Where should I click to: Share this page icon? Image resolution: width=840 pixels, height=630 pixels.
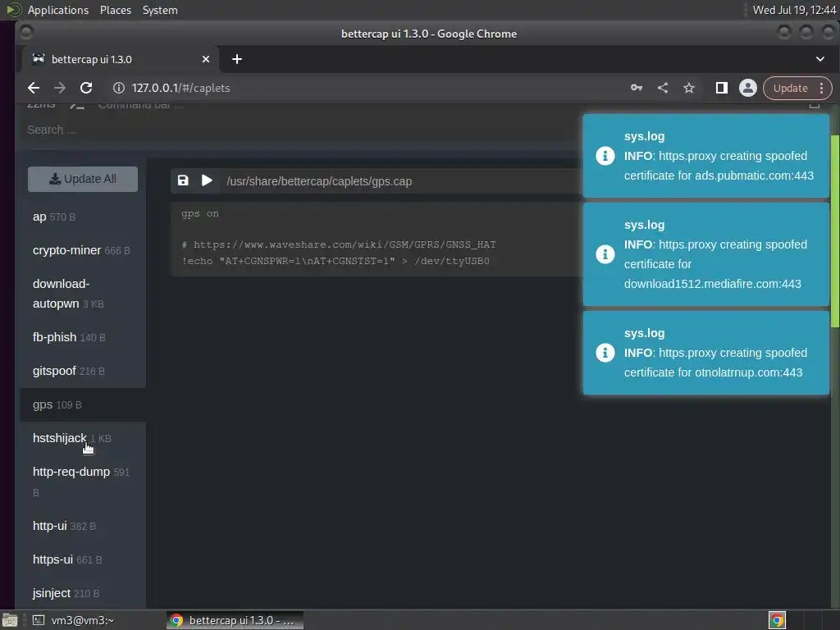[663, 88]
